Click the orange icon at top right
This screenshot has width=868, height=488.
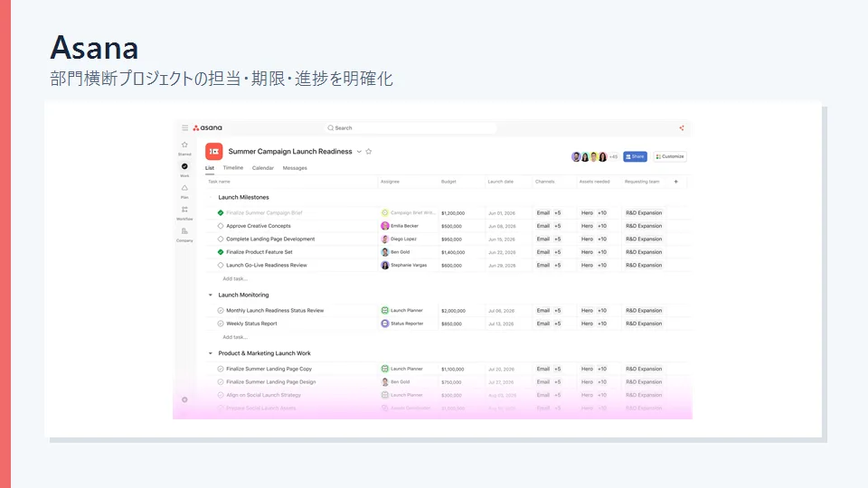tap(682, 127)
